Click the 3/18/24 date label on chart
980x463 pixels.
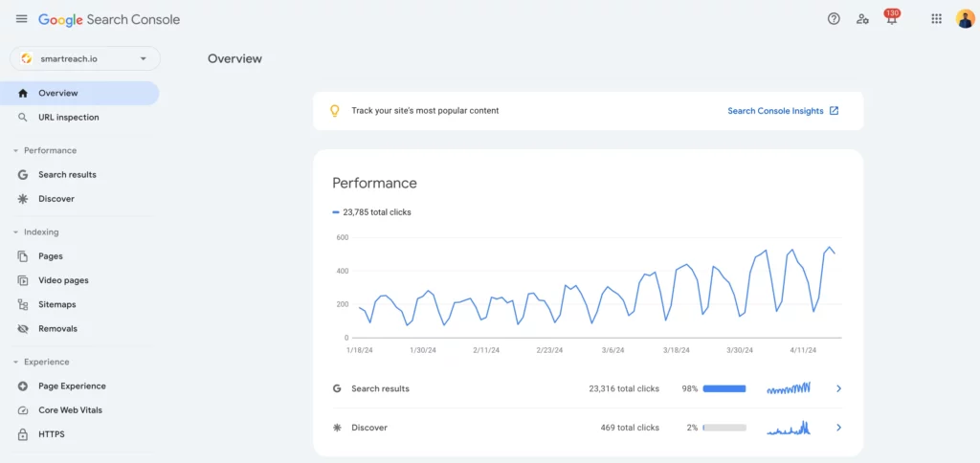[677, 350]
